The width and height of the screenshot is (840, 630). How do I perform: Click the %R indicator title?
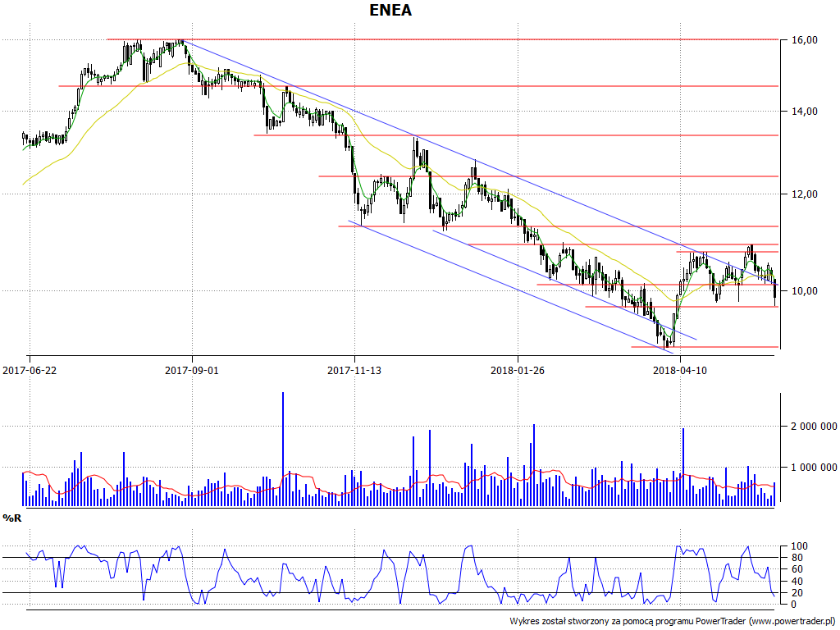click(x=12, y=518)
